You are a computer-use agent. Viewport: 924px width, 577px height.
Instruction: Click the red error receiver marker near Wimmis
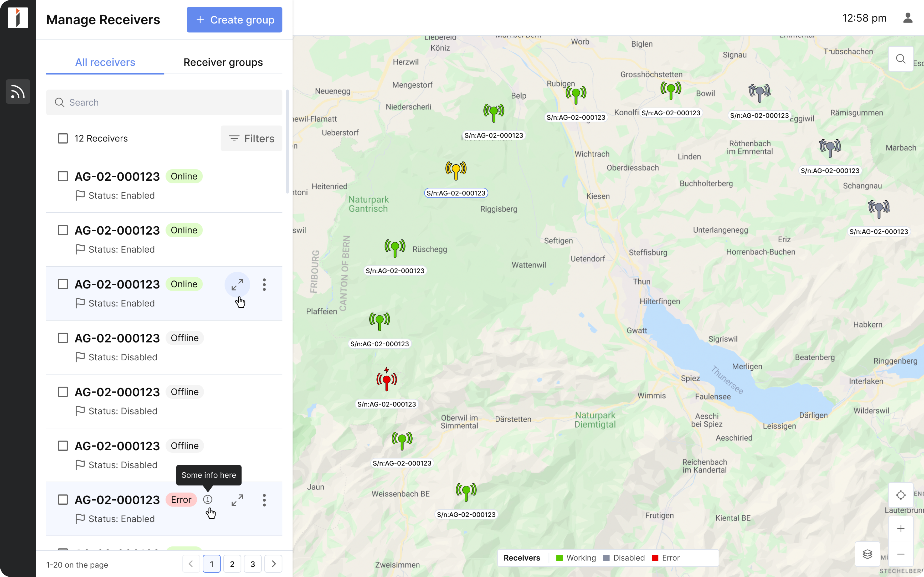pos(386,379)
